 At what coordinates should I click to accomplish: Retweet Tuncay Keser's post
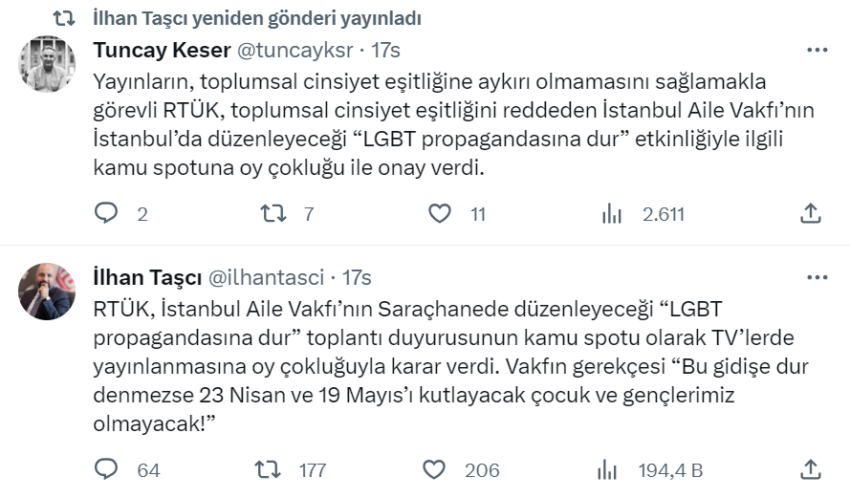pyautogui.click(x=273, y=213)
